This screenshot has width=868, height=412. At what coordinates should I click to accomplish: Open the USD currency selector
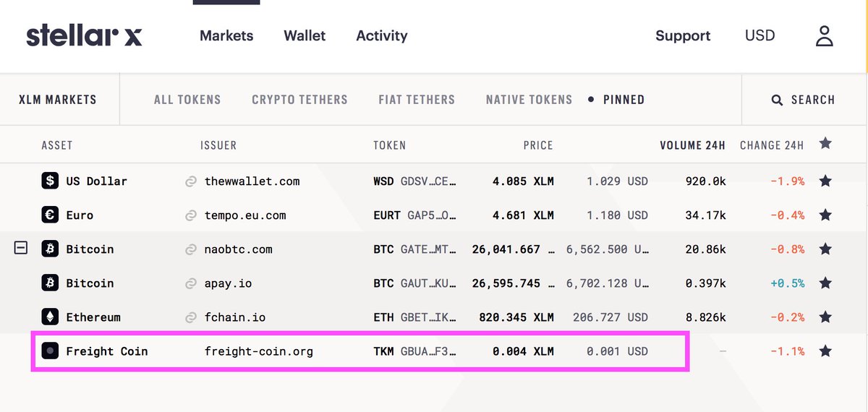759,35
